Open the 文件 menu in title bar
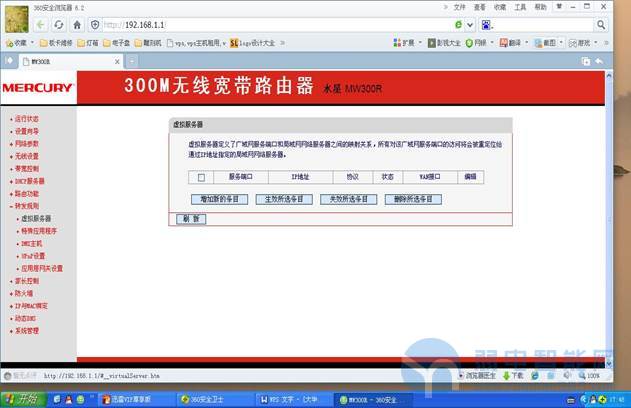Screen dimensions: 631x408 [x=459, y=6]
